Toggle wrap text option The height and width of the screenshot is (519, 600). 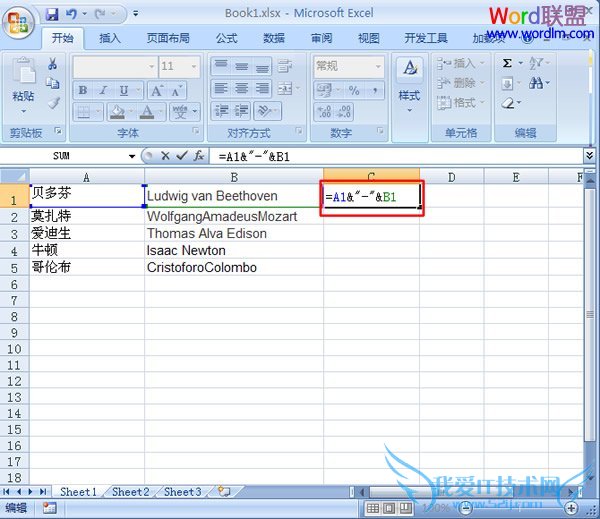pos(285,66)
